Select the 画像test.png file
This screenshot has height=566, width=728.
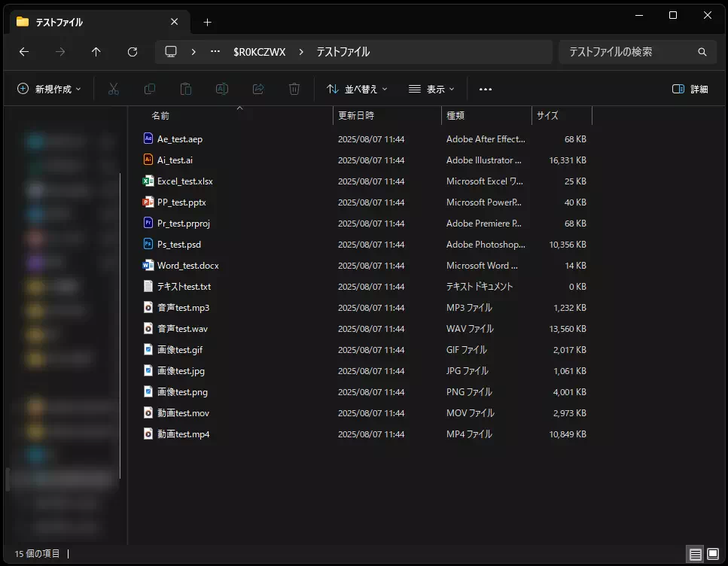[x=182, y=391]
